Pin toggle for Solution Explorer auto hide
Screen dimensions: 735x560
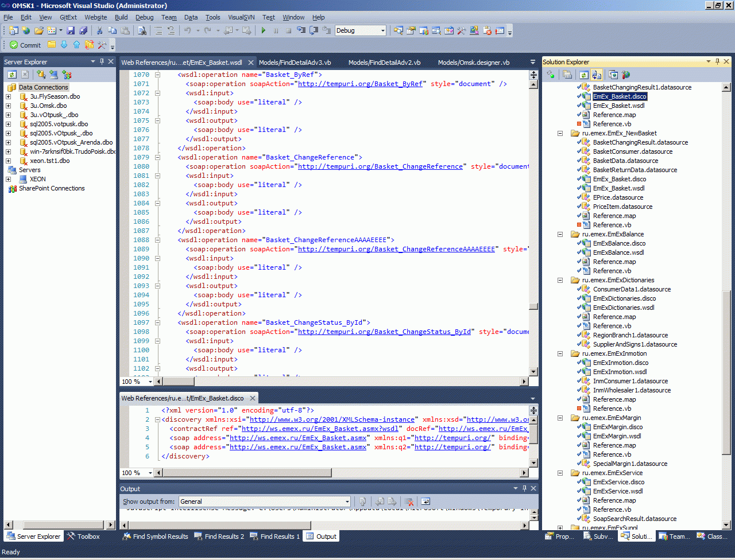pos(717,61)
